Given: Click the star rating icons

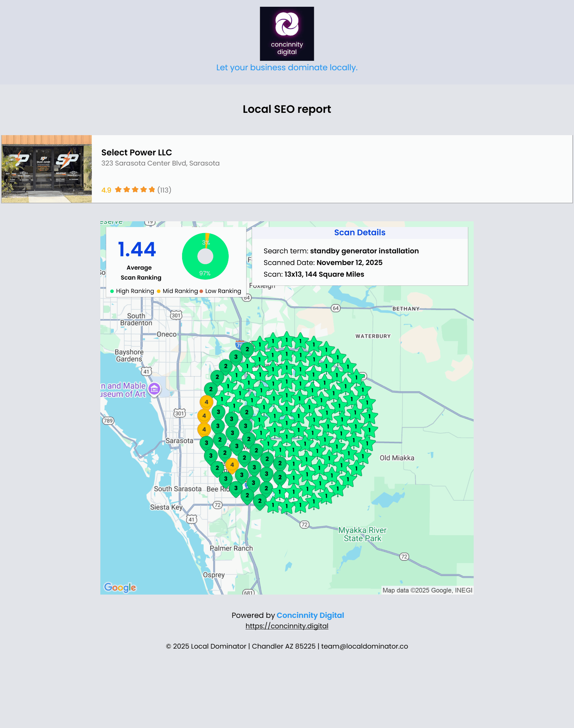Looking at the screenshot, I should 135,190.
